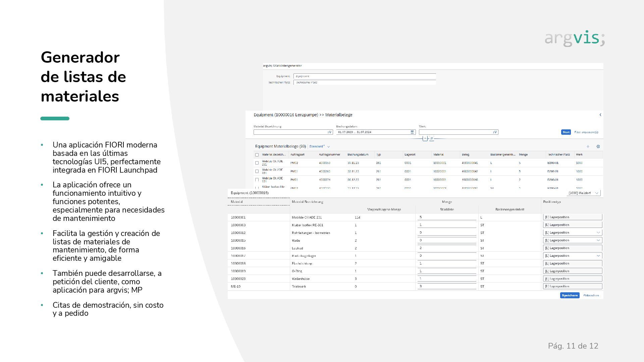Click the 'Flachdichtung' material description
This screenshot has height=362, width=644.
pyautogui.click(x=302, y=263)
